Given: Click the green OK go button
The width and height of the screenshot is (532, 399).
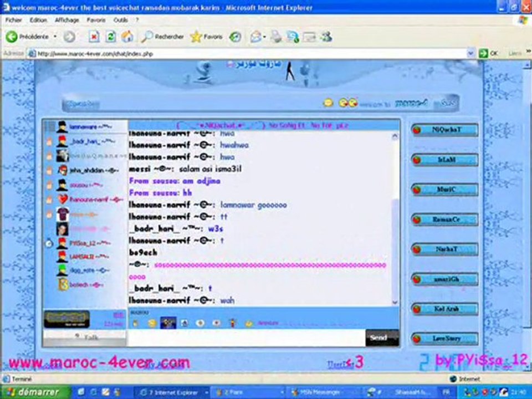Looking at the screenshot, I should pyautogui.click(x=488, y=54).
